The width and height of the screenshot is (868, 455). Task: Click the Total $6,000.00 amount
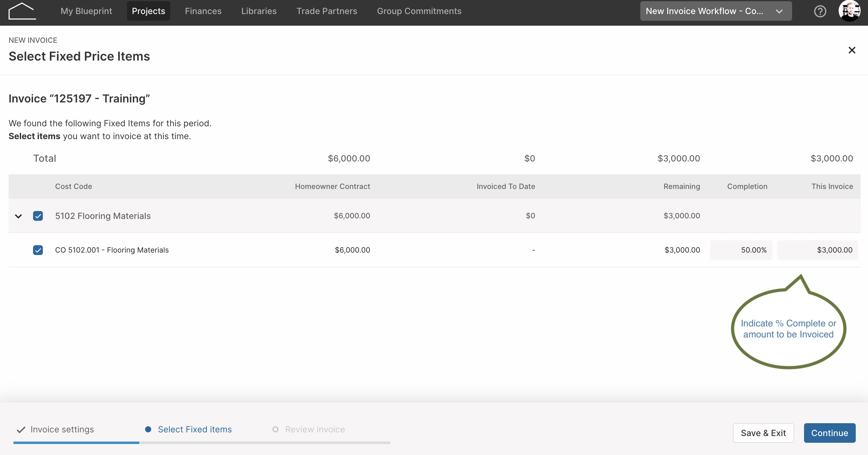point(349,158)
